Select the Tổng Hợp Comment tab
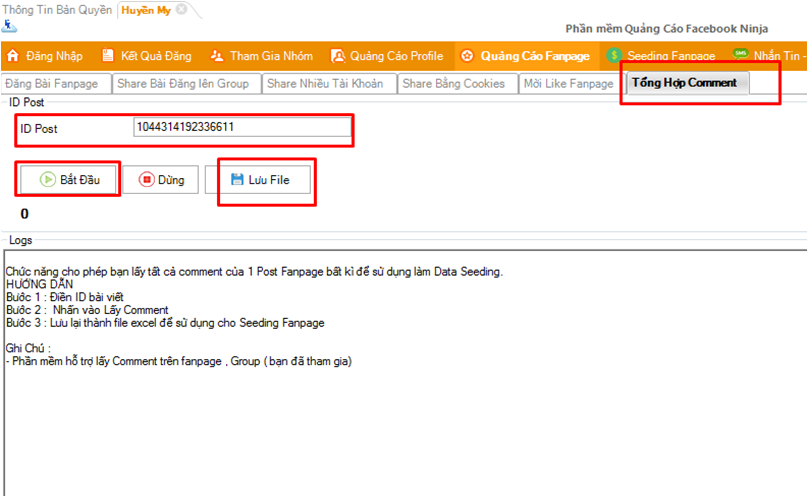The height and width of the screenshot is (497, 808). (x=688, y=82)
